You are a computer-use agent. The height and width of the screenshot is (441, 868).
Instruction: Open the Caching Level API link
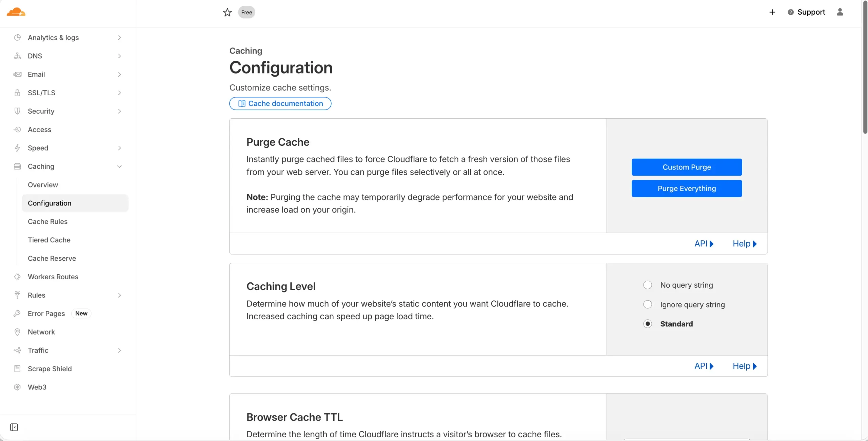coord(704,366)
